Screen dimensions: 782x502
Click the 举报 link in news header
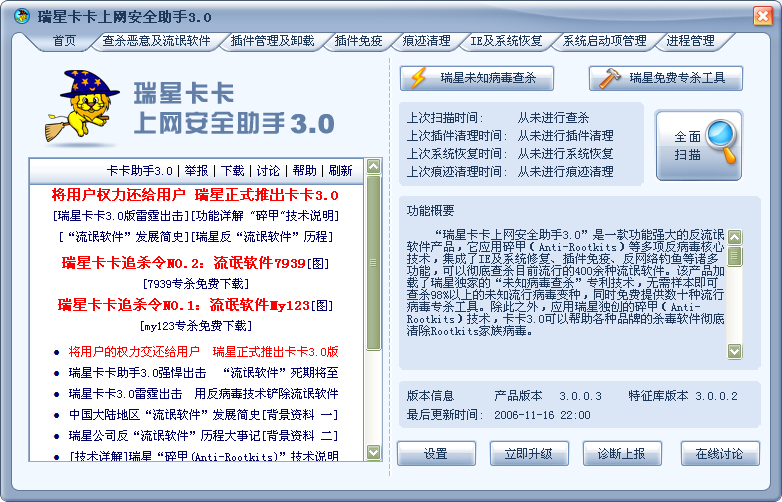[x=196, y=171]
